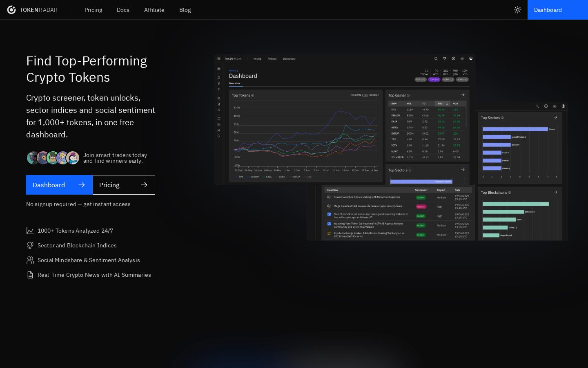Click the chart icon beside Tokens Analyzed
This screenshot has width=588, height=368.
(30, 231)
